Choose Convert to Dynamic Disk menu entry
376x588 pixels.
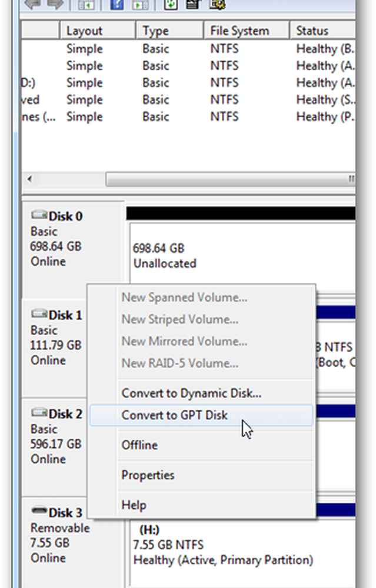pos(191,393)
